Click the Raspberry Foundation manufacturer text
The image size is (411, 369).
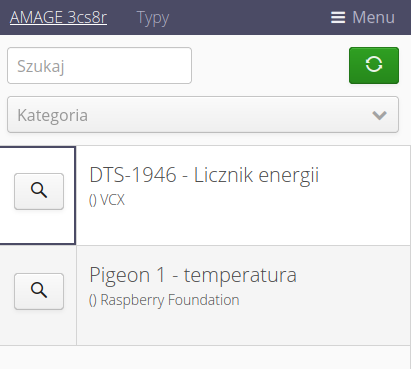[170, 300]
